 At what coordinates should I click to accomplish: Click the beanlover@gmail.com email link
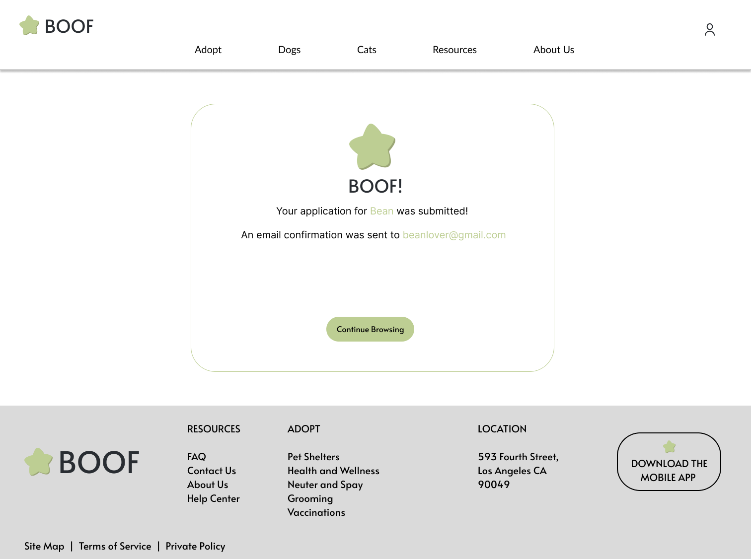click(454, 235)
